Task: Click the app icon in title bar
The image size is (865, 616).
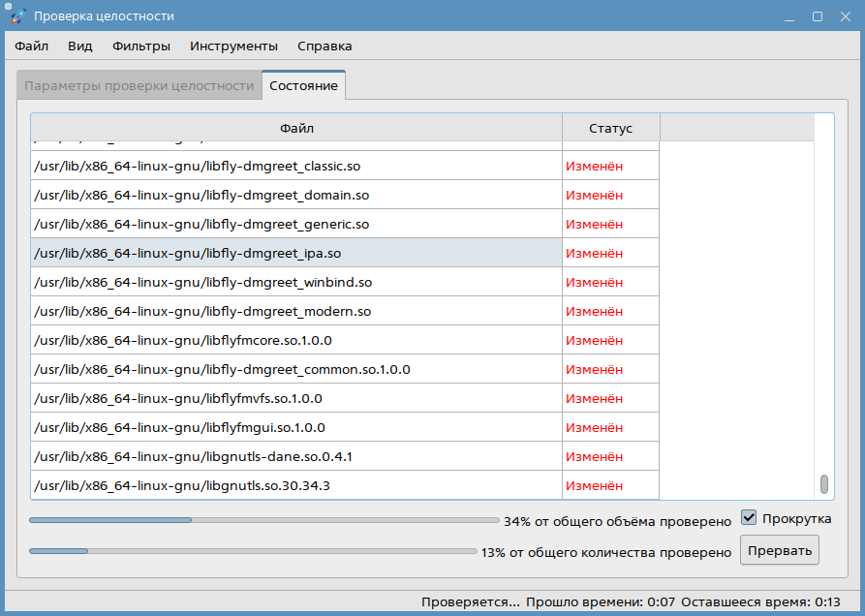Action: click(x=16, y=16)
